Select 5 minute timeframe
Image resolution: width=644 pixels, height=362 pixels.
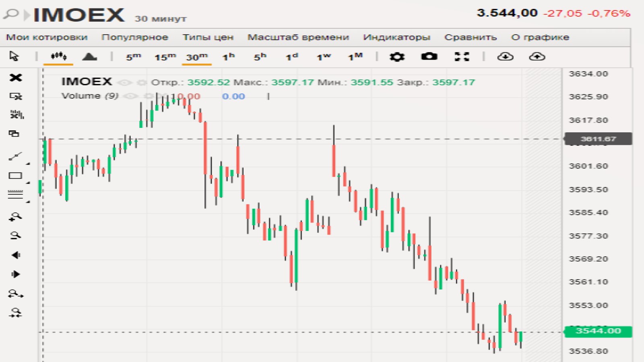coord(134,57)
